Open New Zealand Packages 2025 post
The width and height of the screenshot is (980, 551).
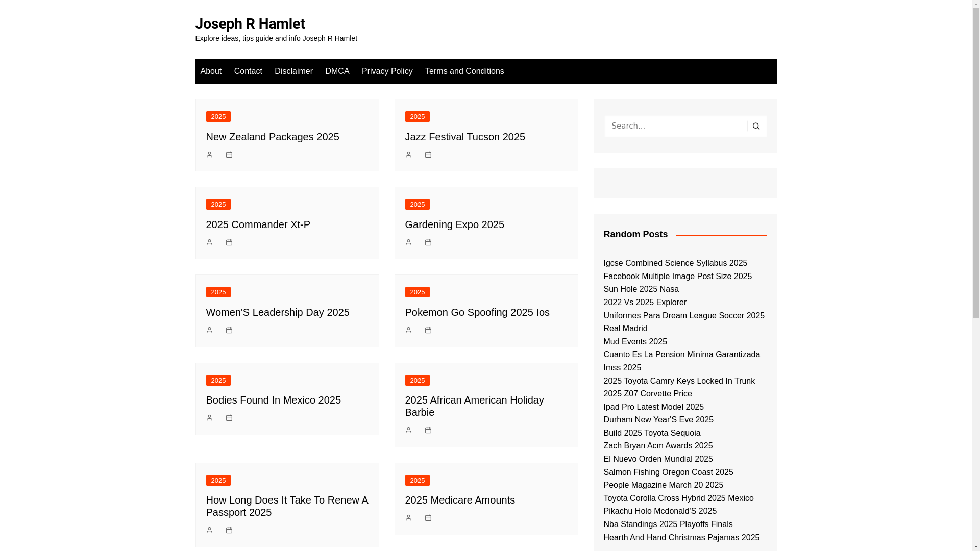[x=273, y=137]
